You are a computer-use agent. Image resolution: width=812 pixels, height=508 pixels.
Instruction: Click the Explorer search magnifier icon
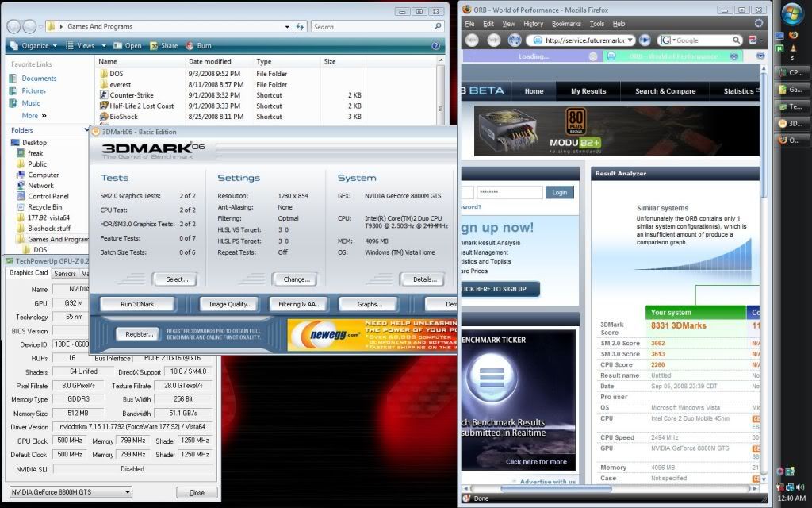438,26
